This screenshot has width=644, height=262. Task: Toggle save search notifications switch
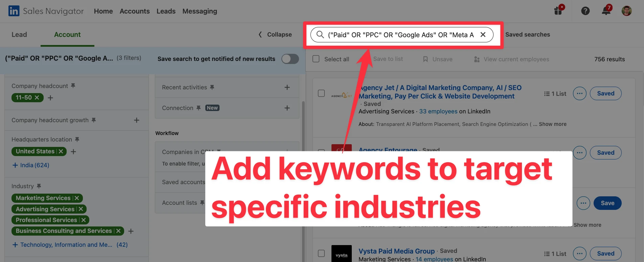tap(290, 59)
